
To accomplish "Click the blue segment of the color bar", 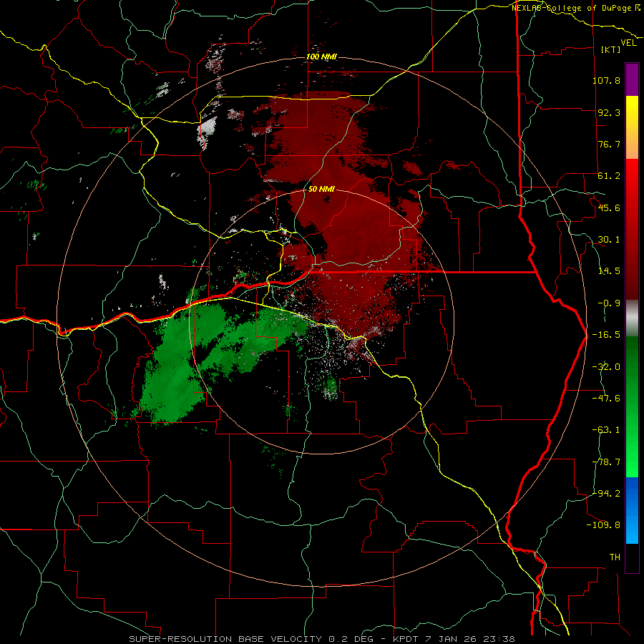I will point(632,510).
